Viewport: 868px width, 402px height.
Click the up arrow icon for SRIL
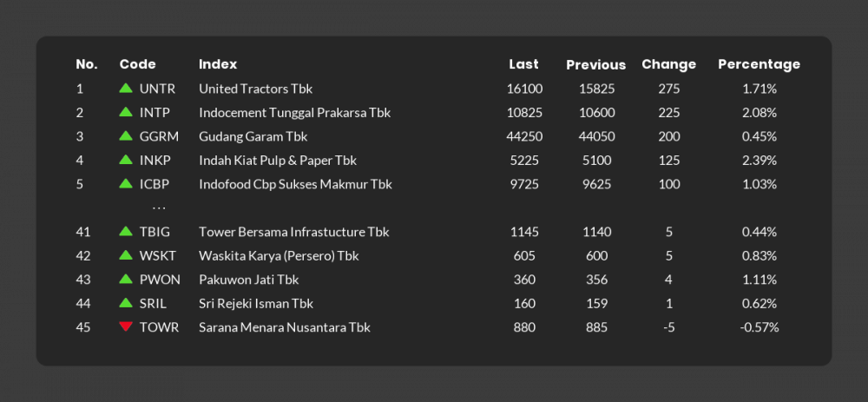[x=126, y=303]
